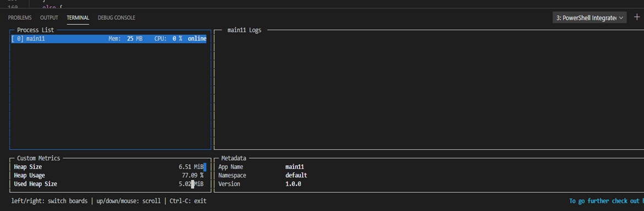The image size is (644, 211).
Task: Select the TERMINAL tab
Action: click(78, 18)
